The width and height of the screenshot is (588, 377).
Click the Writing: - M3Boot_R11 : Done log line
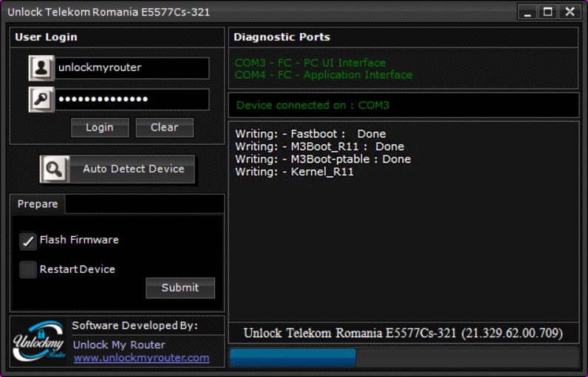pyautogui.click(x=320, y=146)
